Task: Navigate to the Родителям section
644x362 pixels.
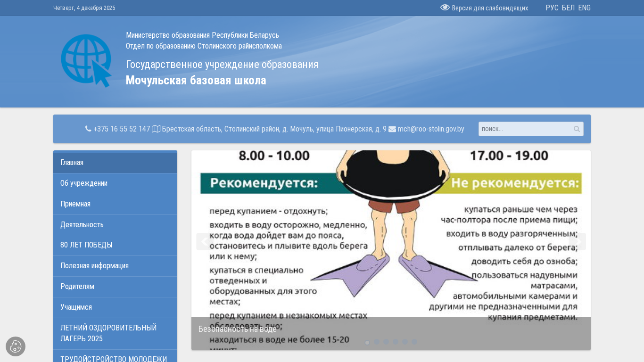Action: (x=115, y=287)
